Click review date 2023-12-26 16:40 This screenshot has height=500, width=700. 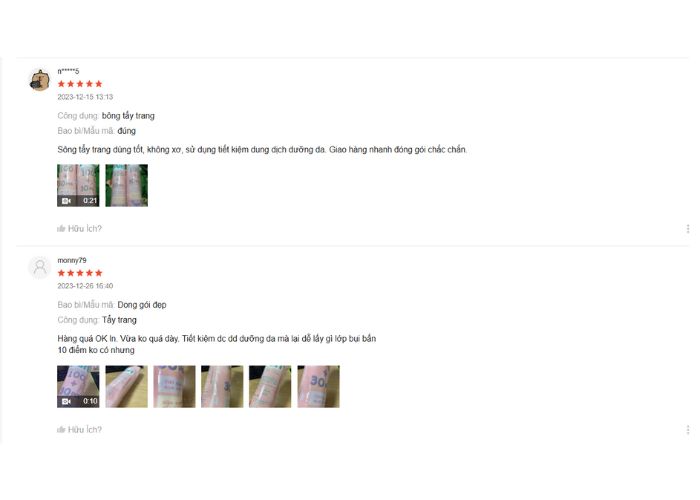(x=85, y=286)
